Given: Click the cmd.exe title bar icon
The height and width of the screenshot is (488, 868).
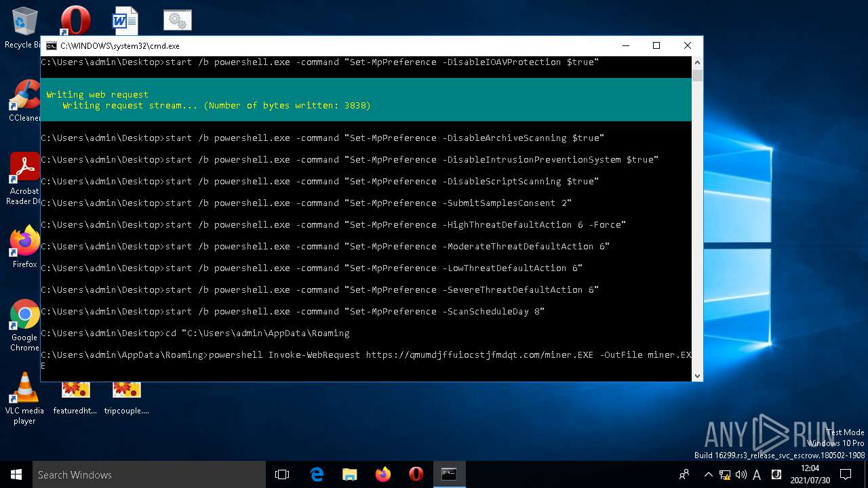Looking at the screenshot, I should (x=51, y=46).
